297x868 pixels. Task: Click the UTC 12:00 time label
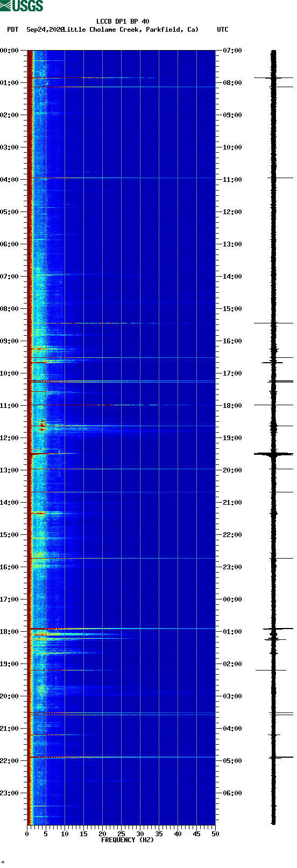click(232, 212)
